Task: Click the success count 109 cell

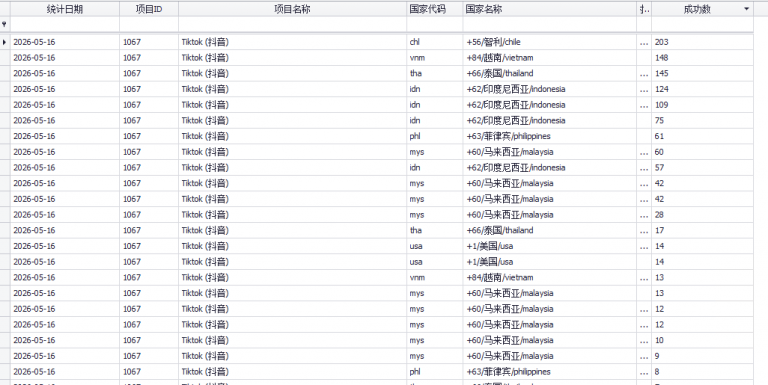Action: (x=702, y=105)
